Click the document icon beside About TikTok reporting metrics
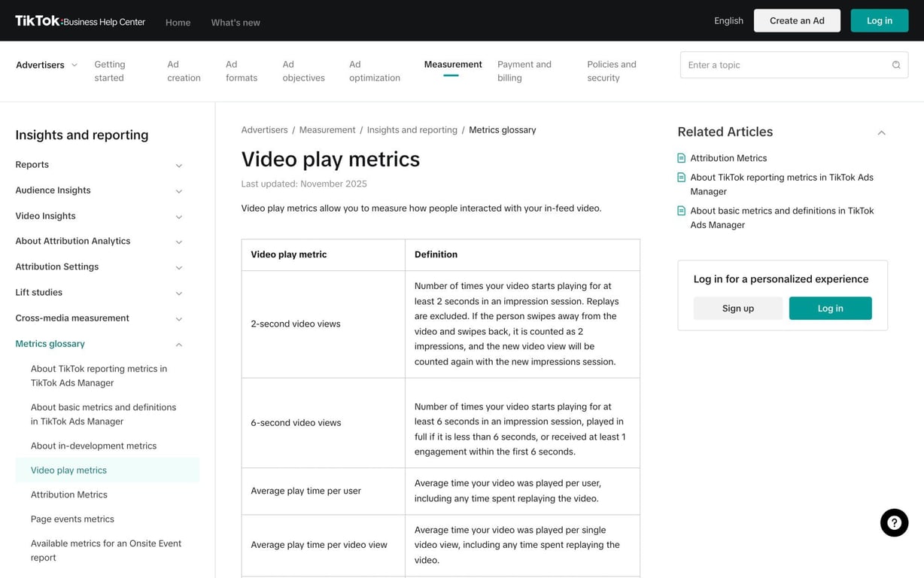924x578 pixels. [681, 178]
